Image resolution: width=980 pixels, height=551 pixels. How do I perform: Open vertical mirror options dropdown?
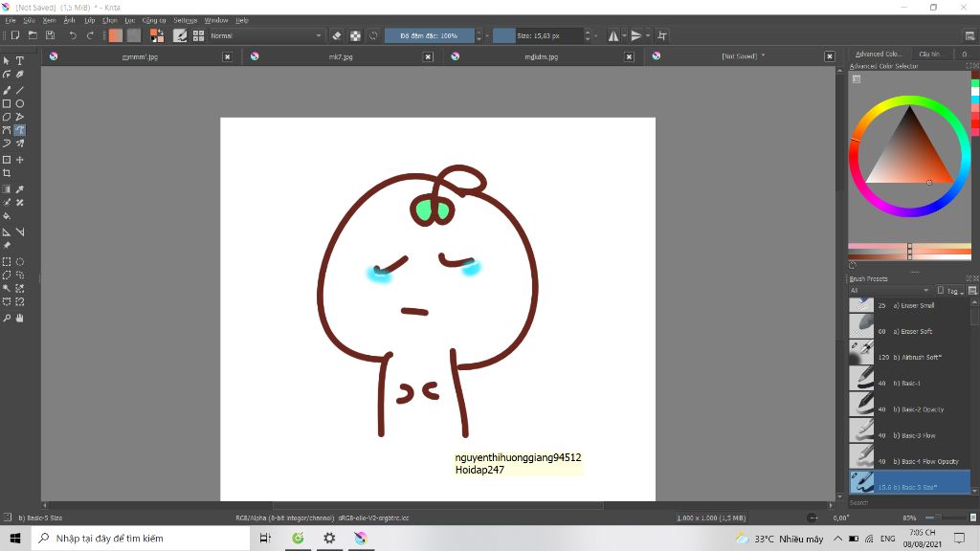pos(648,35)
